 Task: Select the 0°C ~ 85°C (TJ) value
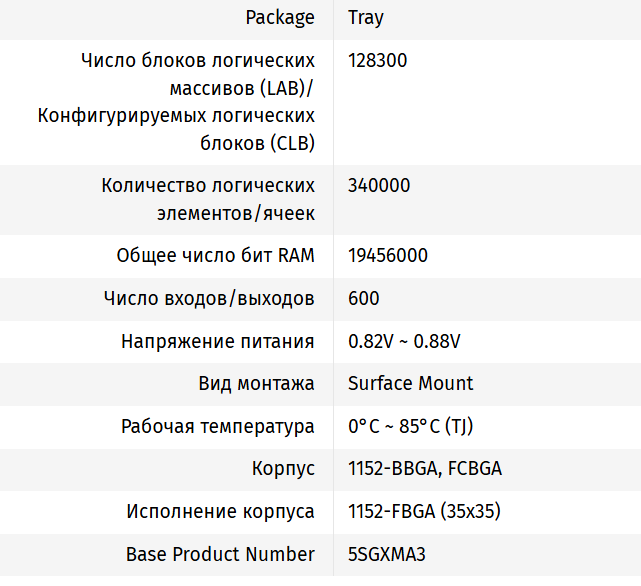click(410, 427)
